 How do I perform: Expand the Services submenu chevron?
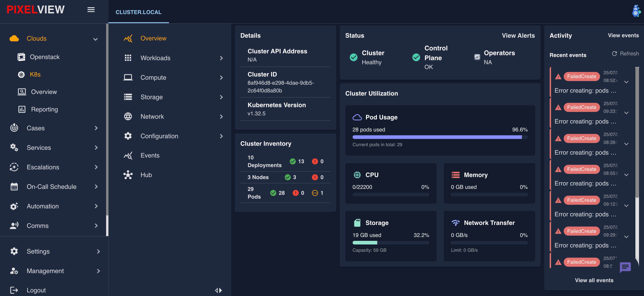[96, 147]
